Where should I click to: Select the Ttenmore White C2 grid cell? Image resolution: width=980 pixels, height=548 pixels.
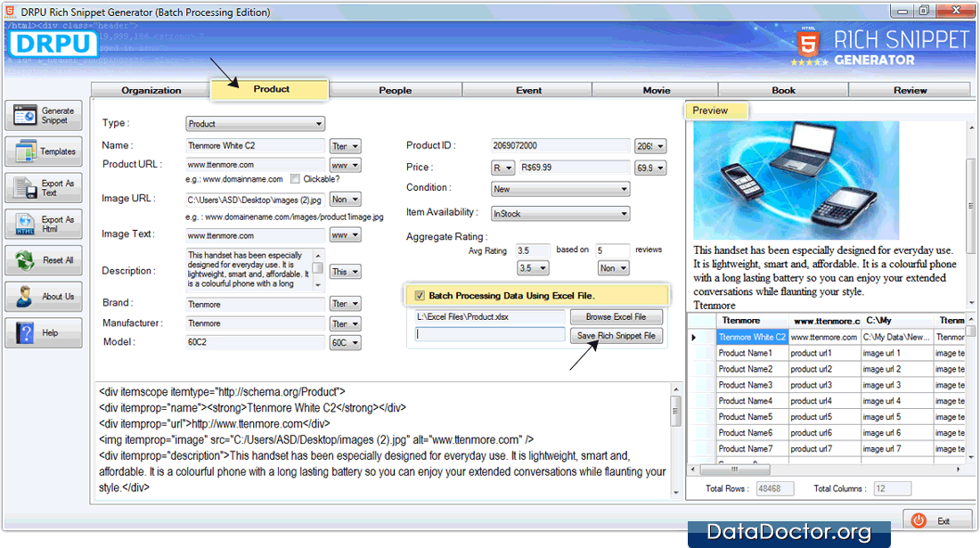(x=752, y=337)
